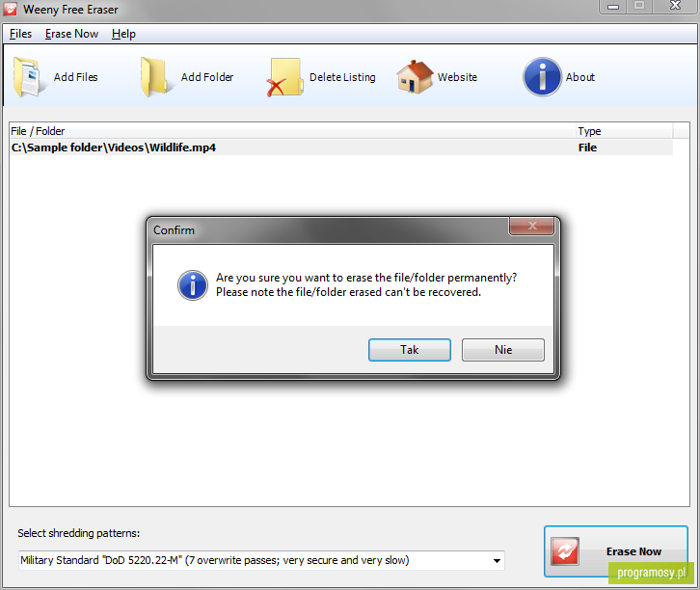
Task: Click the red Erase Now icon
Action: click(565, 551)
